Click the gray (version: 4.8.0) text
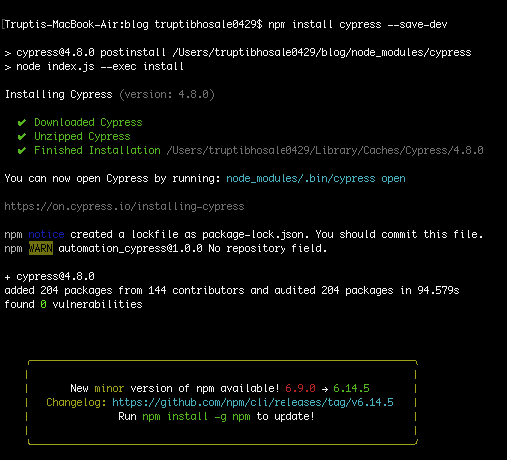The image size is (507, 460). click(x=167, y=95)
